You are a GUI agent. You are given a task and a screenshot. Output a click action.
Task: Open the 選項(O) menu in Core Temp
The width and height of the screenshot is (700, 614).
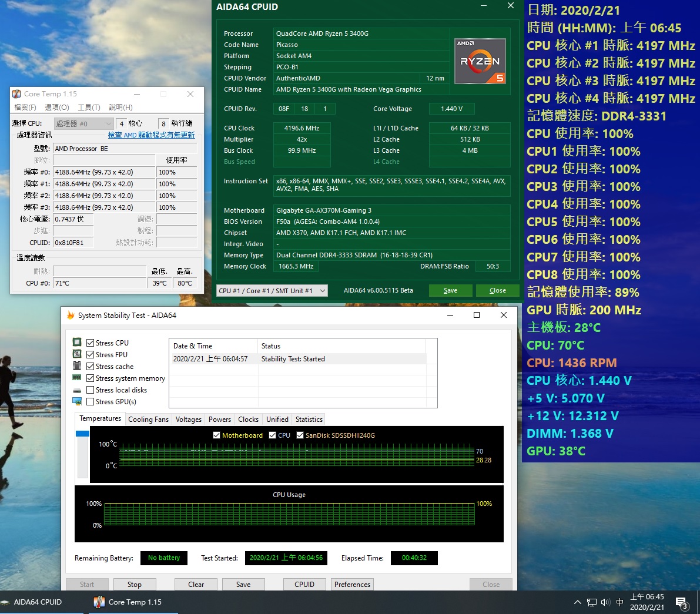coord(57,107)
